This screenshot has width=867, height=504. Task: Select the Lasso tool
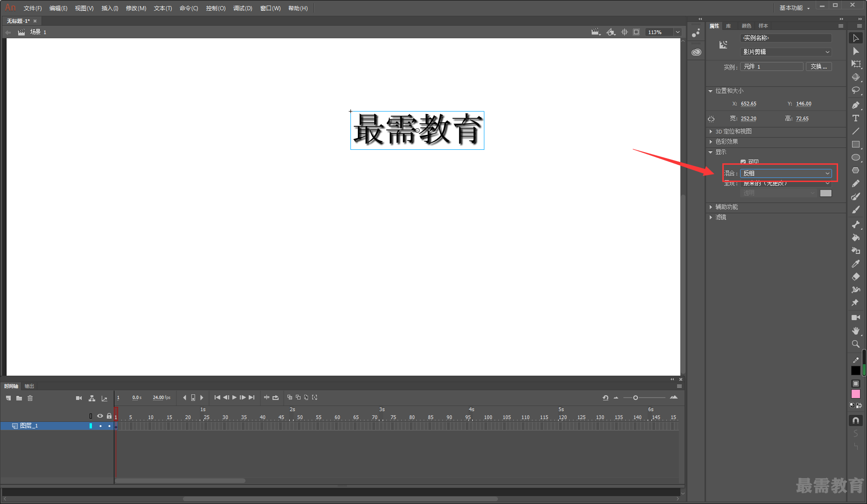point(855,91)
